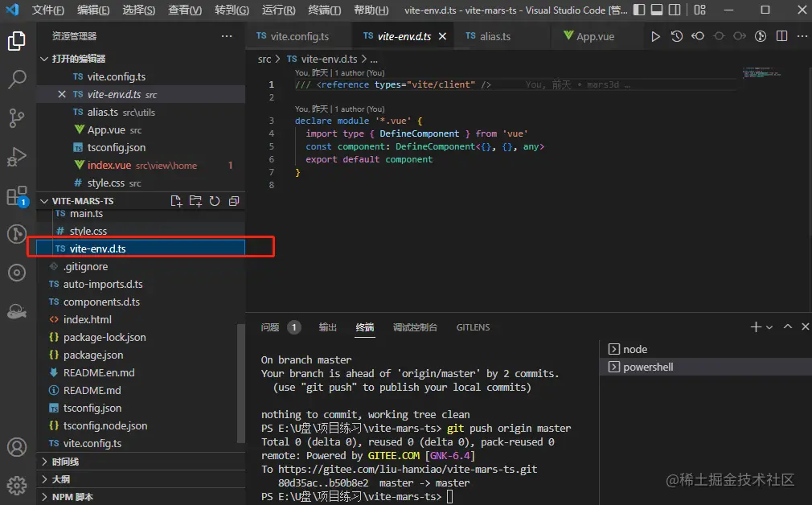Click New Folder icon in VITE-MARS-TS header

click(195, 201)
